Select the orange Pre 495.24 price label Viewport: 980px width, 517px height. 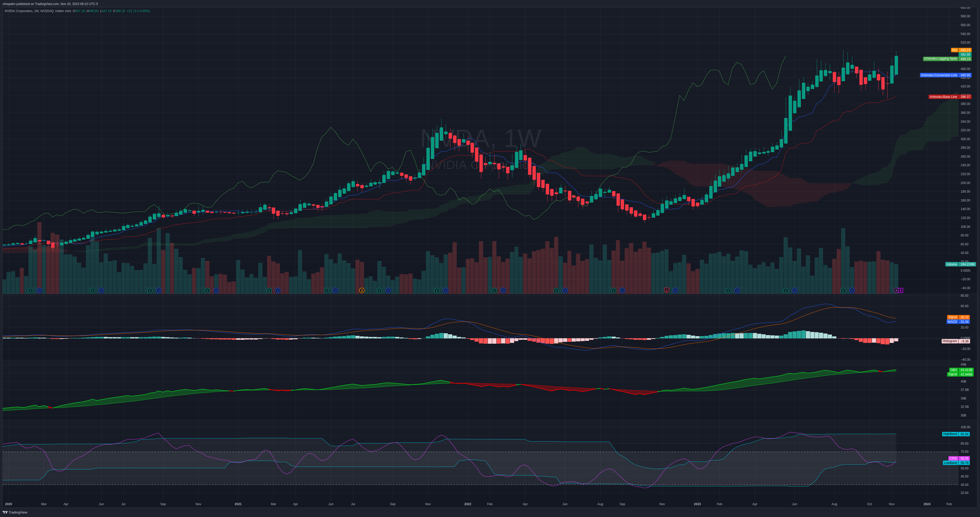pyautogui.click(x=961, y=50)
